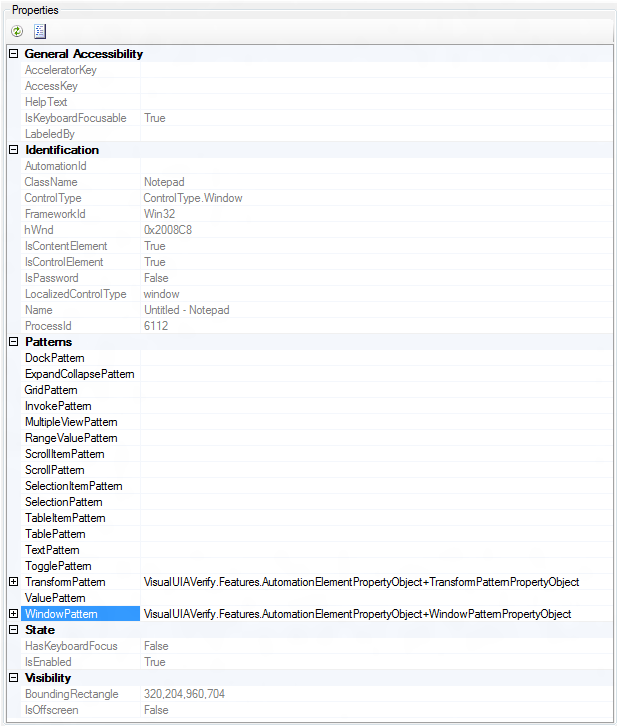Select the Name property label
617x726 pixels.
[38, 310]
